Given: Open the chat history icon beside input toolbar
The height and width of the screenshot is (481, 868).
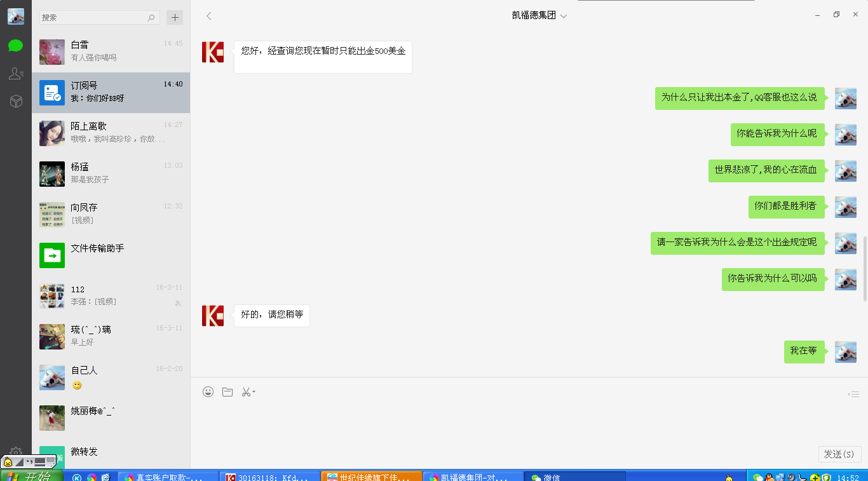Looking at the screenshot, I should [x=853, y=395].
